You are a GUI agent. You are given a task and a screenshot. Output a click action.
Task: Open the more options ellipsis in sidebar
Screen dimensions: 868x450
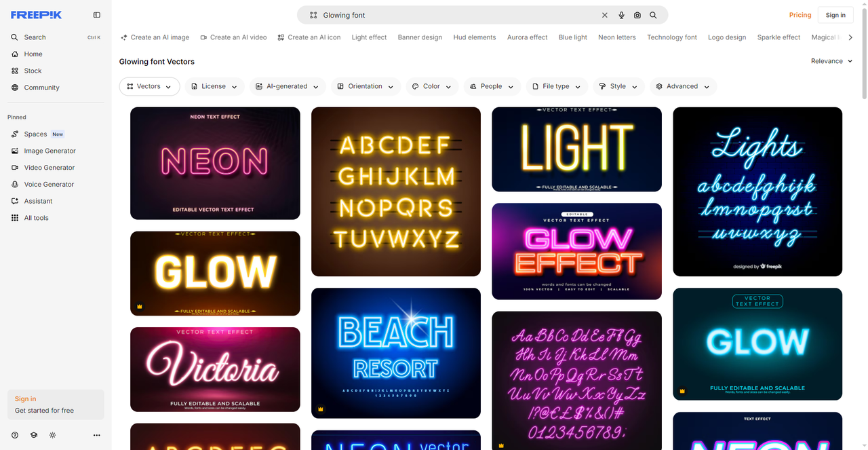pyautogui.click(x=96, y=435)
